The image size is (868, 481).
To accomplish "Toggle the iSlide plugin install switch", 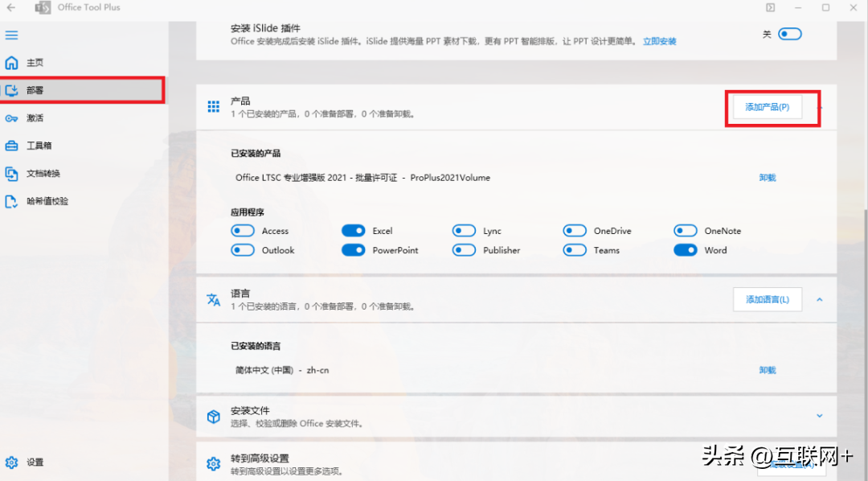I will (790, 35).
